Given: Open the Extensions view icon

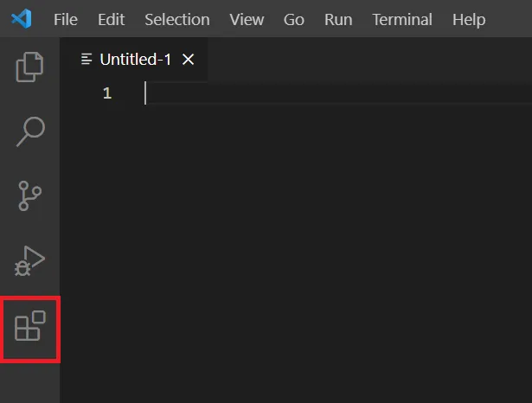Looking at the screenshot, I should (x=30, y=327).
